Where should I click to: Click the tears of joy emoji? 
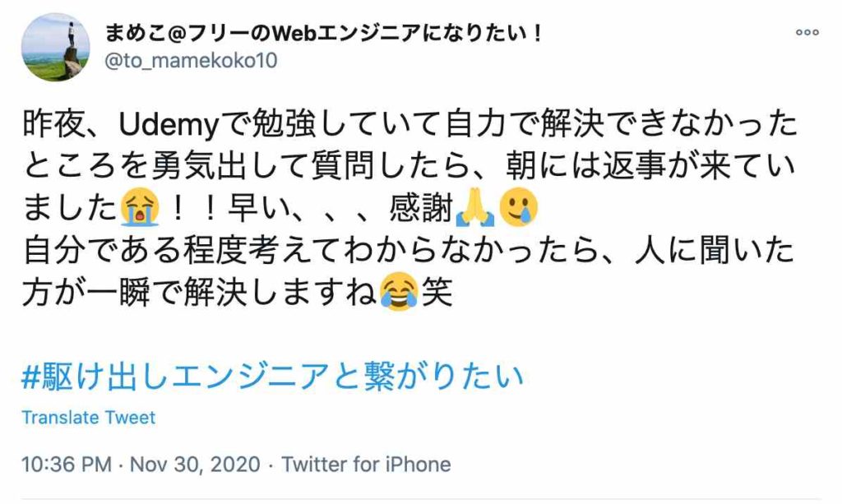[x=399, y=292]
